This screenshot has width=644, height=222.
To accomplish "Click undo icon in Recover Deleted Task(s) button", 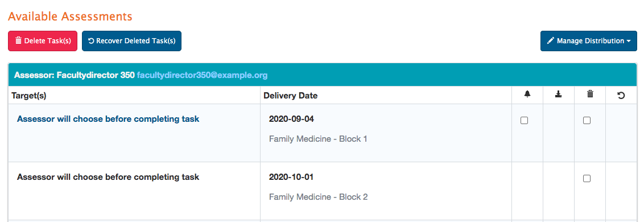I will pos(91,41).
